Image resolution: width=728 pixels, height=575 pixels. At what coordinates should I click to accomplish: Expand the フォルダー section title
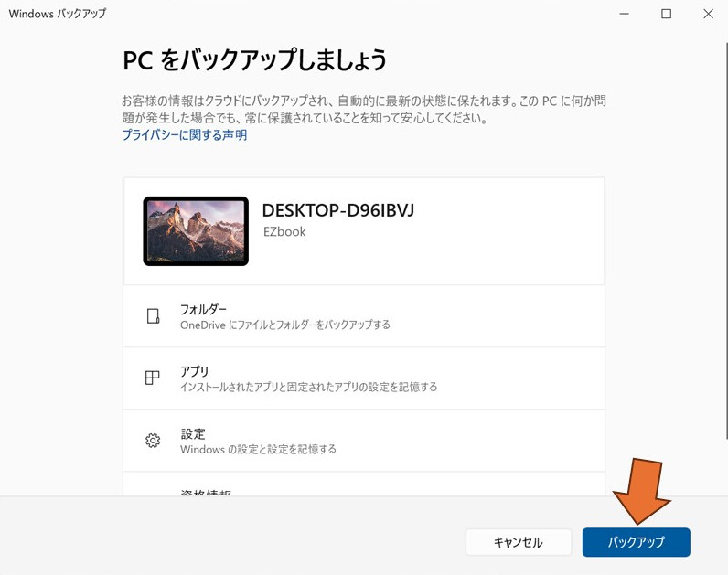(x=203, y=309)
